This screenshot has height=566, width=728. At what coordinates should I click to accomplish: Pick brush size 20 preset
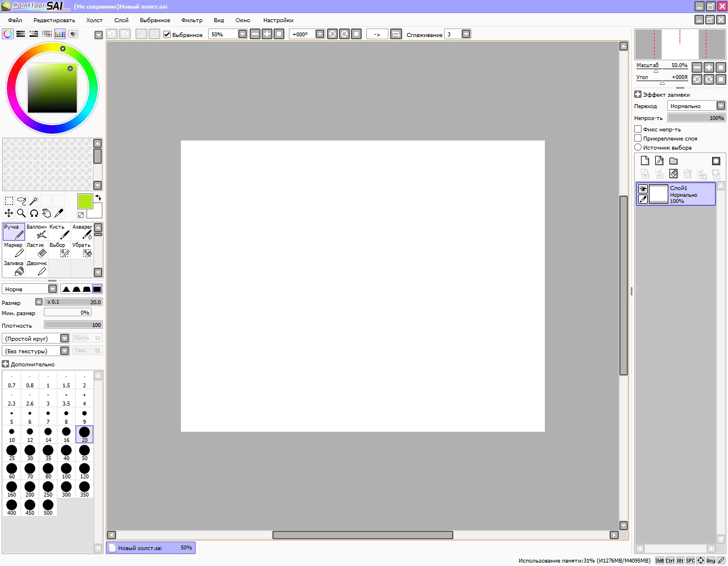84,435
